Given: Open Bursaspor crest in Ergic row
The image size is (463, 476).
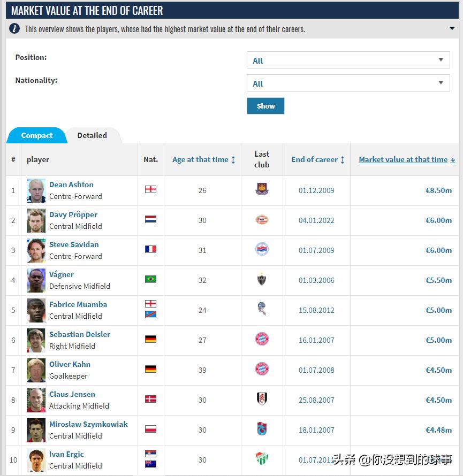Looking at the screenshot, I should (262, 459).
